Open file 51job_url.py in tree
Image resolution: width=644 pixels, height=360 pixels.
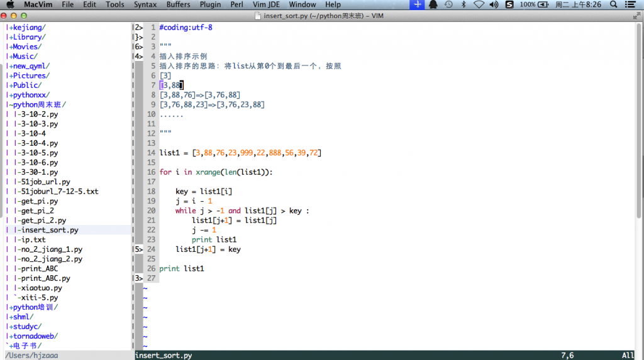(x=44, y=182)
